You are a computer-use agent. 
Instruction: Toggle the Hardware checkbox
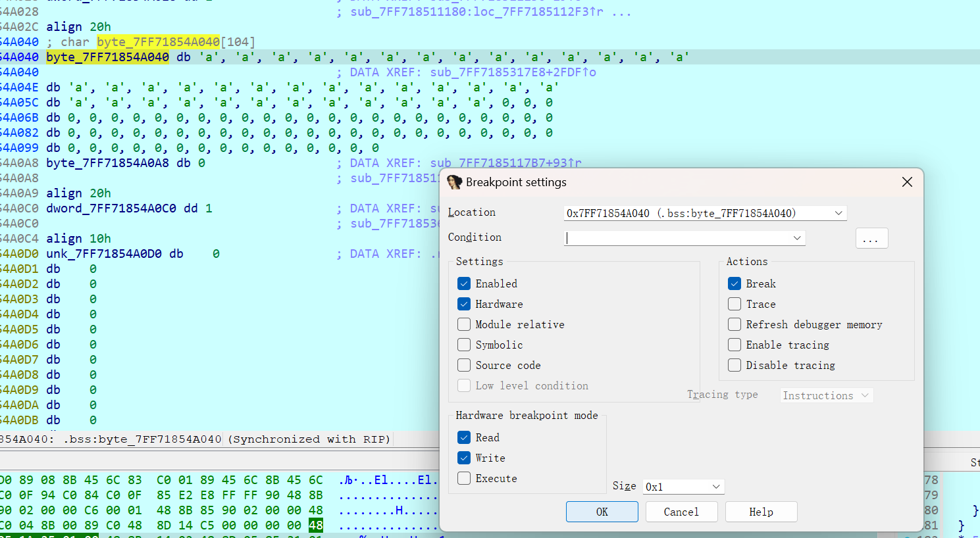[464, 304]
